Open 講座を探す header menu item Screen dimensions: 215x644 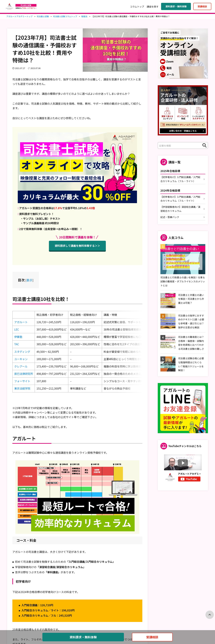click(x=152, y=7)
